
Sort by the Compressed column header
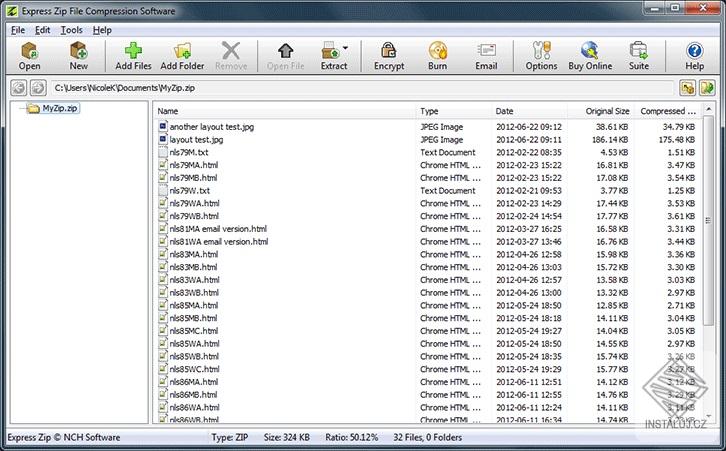[668, 111]
